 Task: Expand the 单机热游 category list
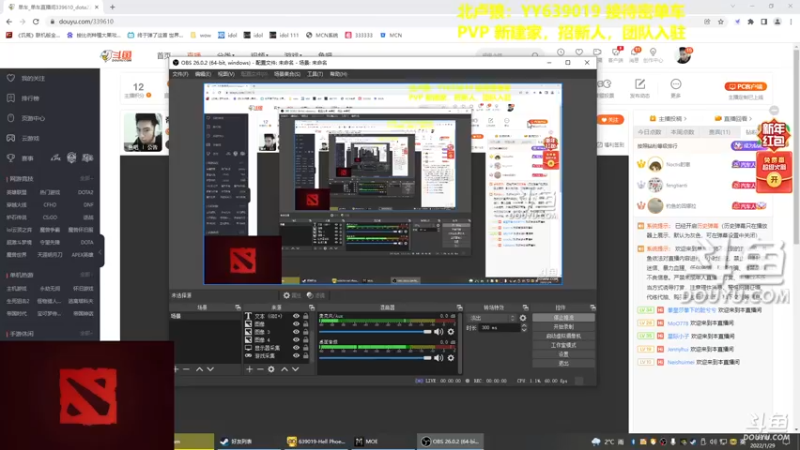(x=86, y=275)
